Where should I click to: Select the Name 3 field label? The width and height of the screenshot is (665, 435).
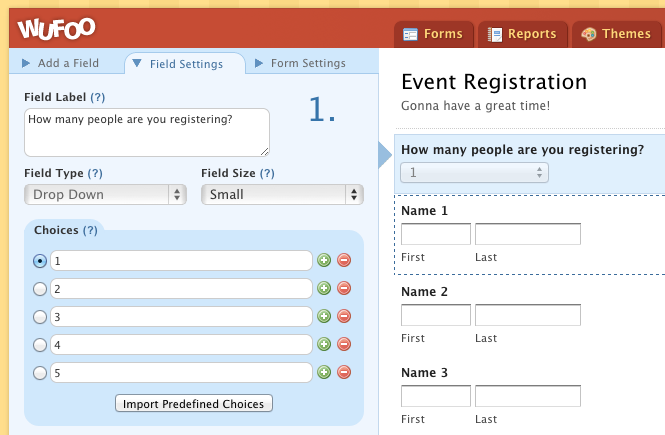pyautogui.click(x=425, y=373)
